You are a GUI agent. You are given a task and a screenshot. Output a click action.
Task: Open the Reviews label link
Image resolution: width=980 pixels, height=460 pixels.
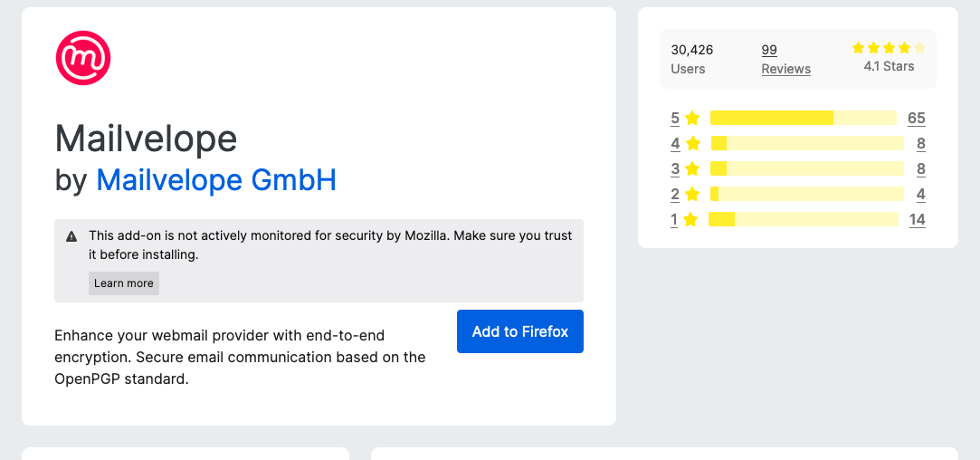(786, 70)
